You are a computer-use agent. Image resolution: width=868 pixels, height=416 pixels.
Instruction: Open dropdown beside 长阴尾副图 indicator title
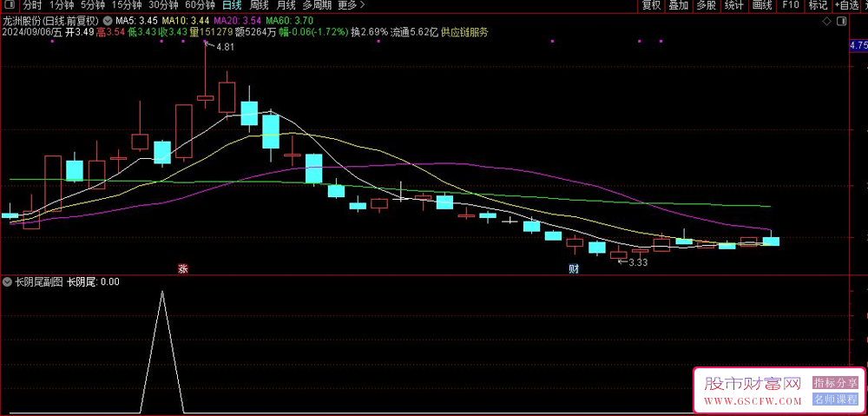click(x=7, y=282)
